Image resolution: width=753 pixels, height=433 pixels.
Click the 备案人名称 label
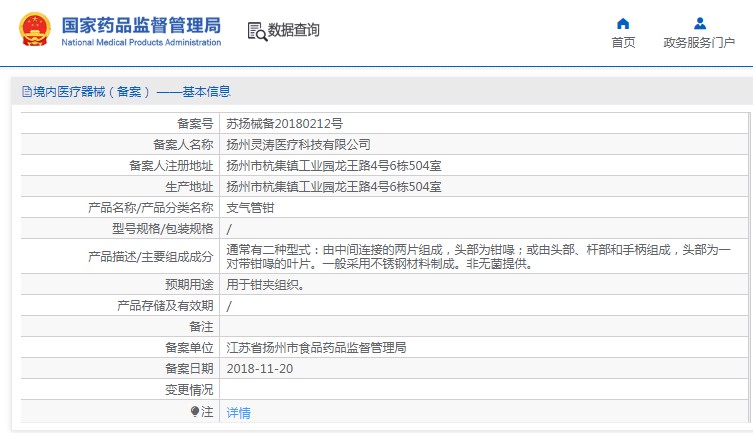183,144
